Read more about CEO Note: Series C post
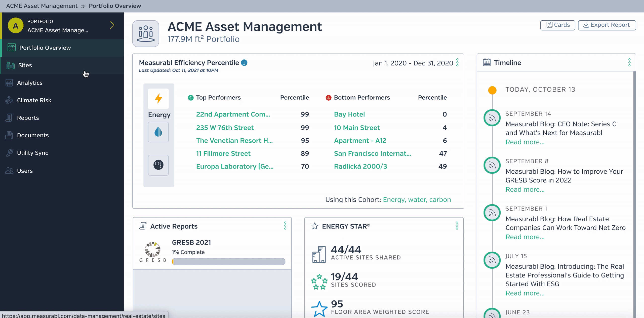 tap(525, 142)
